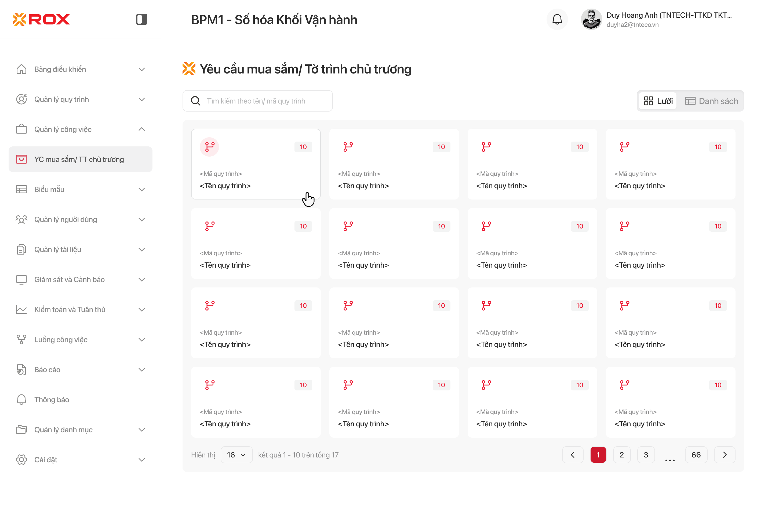Click the search magnifier icon
This screenshot has height=532, width=757.
click(195, 101)
